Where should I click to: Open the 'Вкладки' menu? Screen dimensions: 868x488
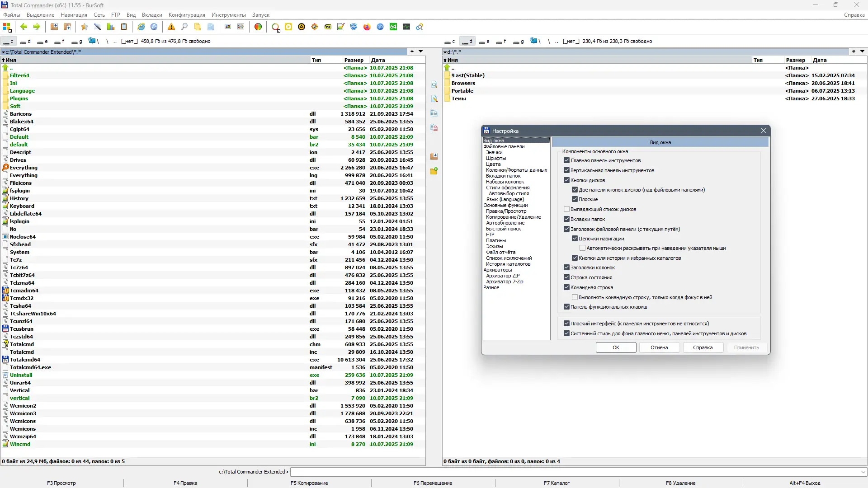point(152,15)
